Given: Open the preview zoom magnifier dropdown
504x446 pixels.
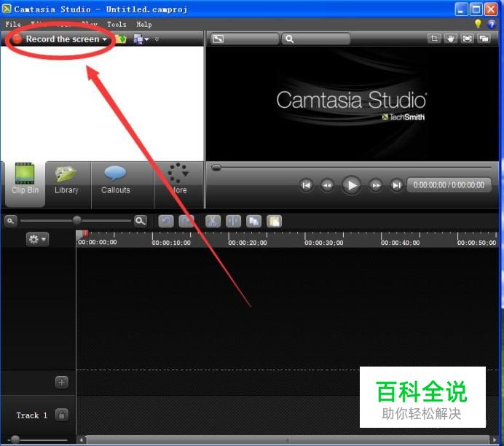Looking at the screenshot, I should [x=316, y=39].
